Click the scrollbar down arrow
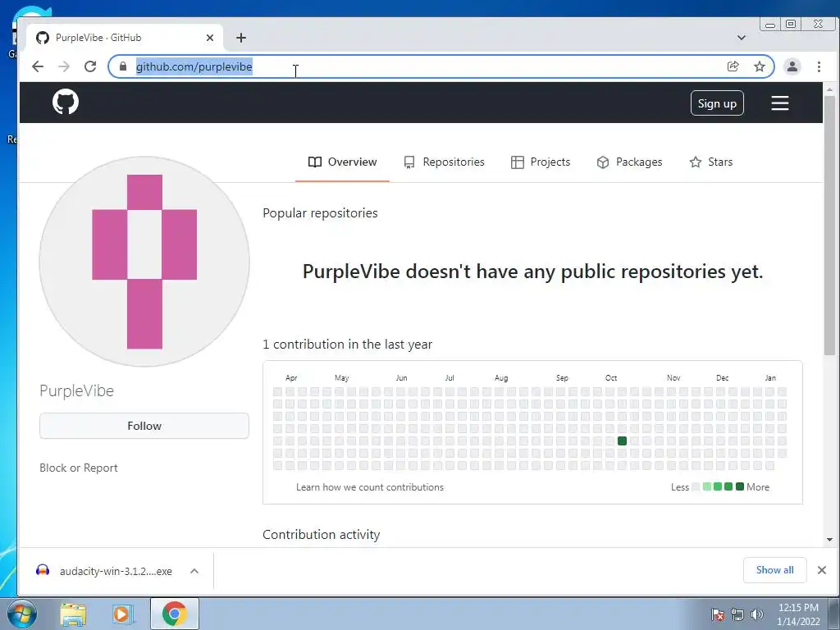840x630 pixels. coord(829,540)
